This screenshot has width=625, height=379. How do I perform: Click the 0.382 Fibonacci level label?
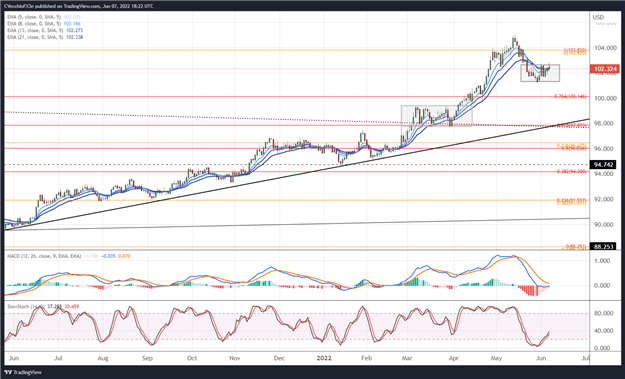click(x=572, y=172)
